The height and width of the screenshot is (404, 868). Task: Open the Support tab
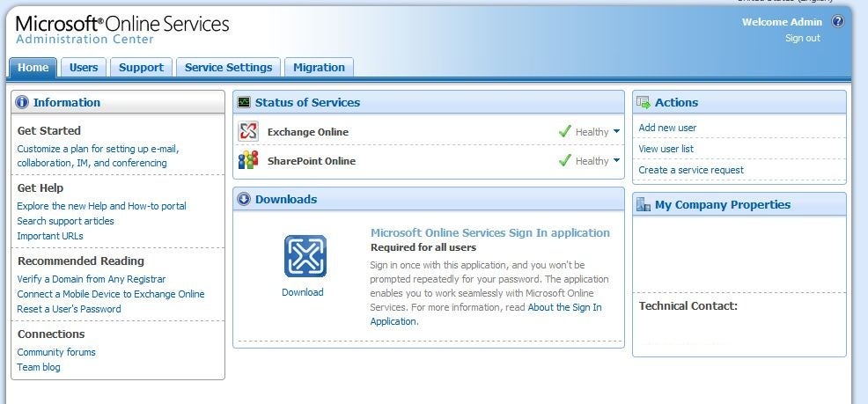point(141,68)
